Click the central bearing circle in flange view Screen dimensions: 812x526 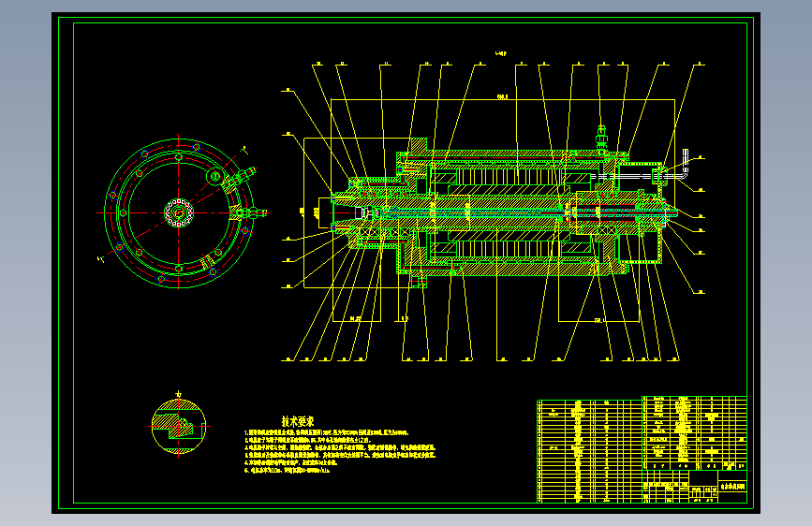pyautogui.click(x=179, y=212)
